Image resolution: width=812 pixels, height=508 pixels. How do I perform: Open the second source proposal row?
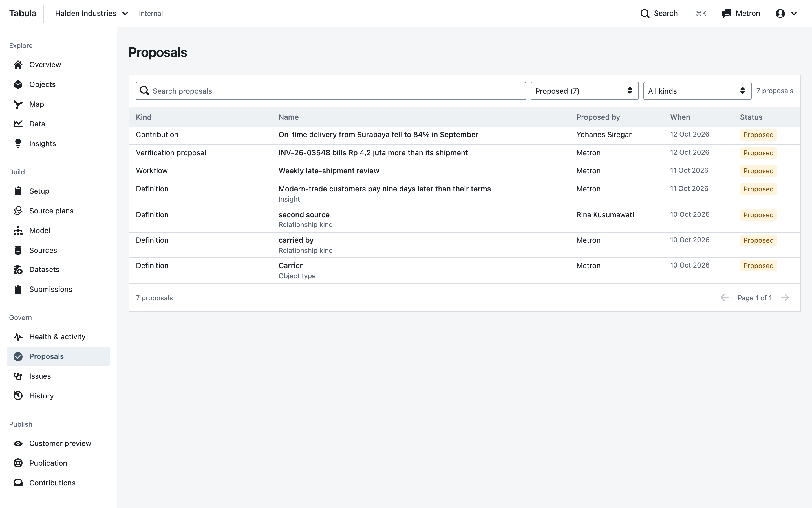[x=464, y=220]
